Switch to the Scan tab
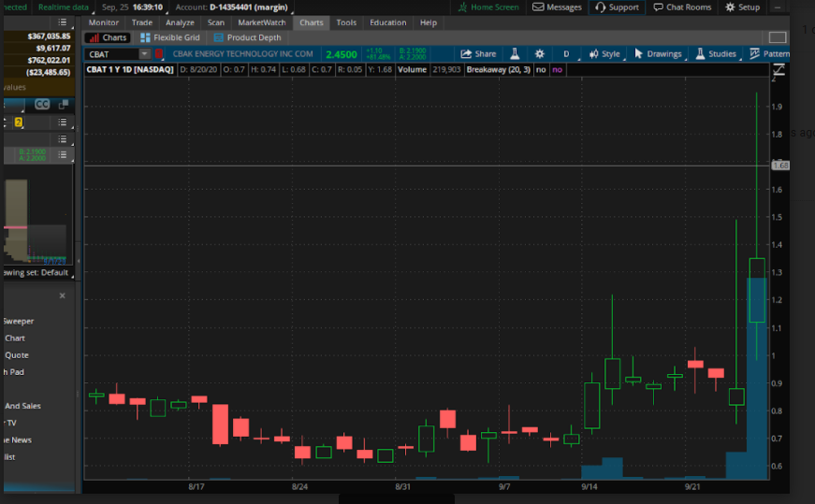 point(216,22)
